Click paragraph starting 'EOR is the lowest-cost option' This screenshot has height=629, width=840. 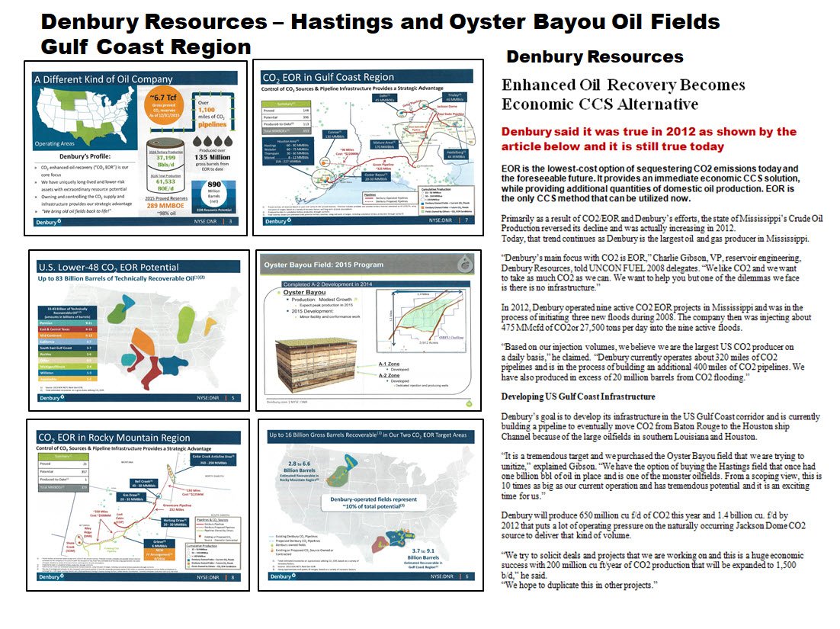650,183
